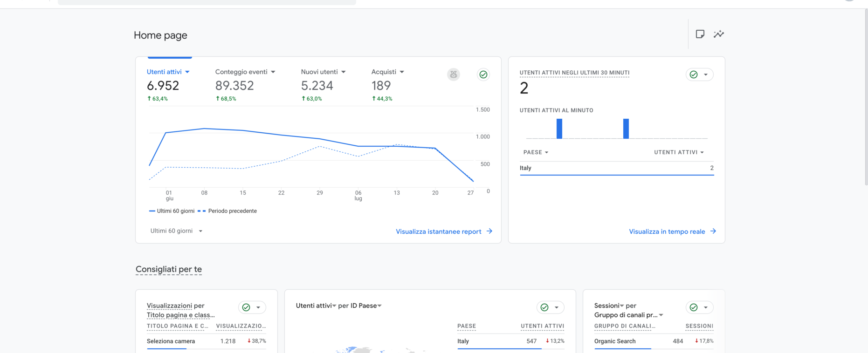868x353 pixels.
Task: Click the note/annotation icon near top right
Action: click(x=700, y=34)
